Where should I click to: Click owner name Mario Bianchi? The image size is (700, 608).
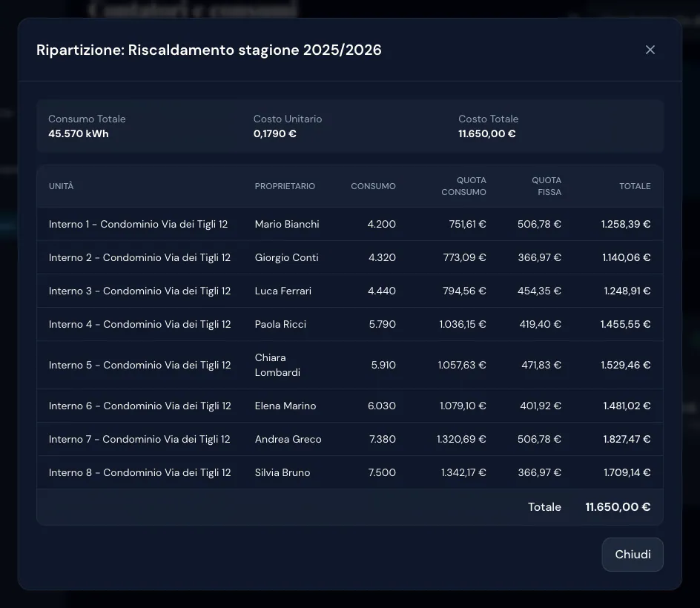pos(287,224)
